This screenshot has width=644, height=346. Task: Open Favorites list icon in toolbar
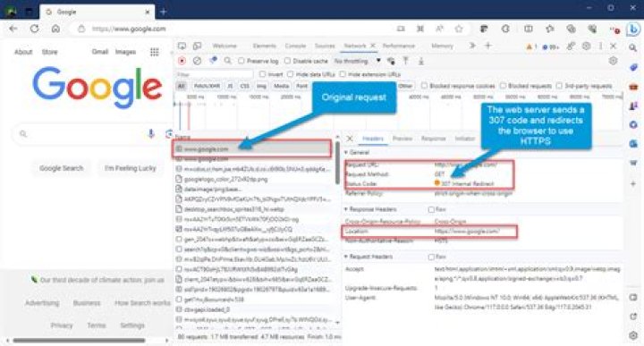pos(549,29)
